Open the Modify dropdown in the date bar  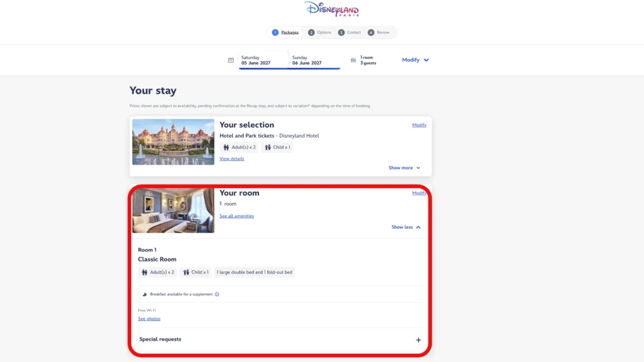tap(415, 60)
